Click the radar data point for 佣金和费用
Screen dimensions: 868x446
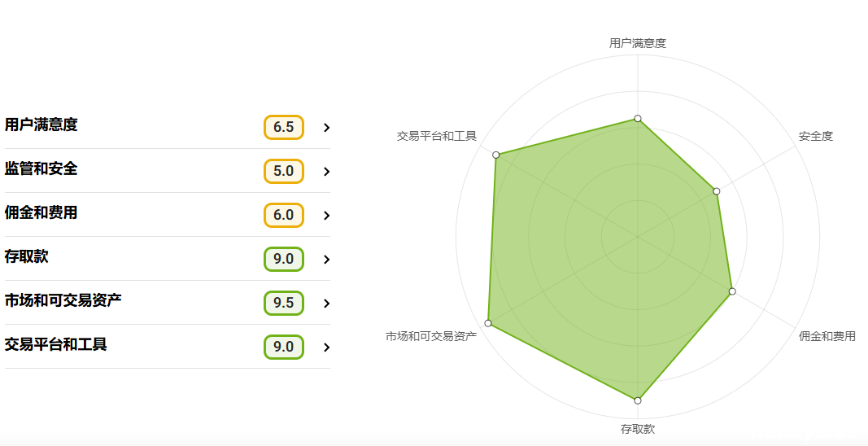732,291
